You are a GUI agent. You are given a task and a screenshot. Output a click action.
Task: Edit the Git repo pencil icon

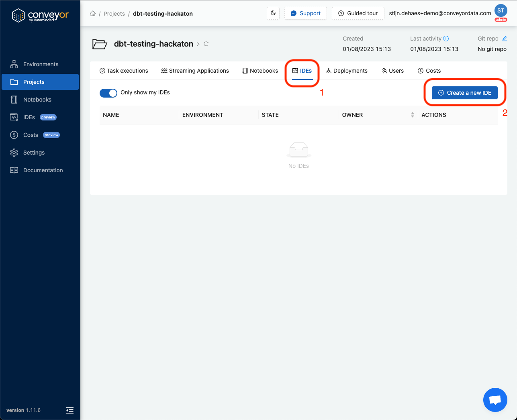click(505, 39)
